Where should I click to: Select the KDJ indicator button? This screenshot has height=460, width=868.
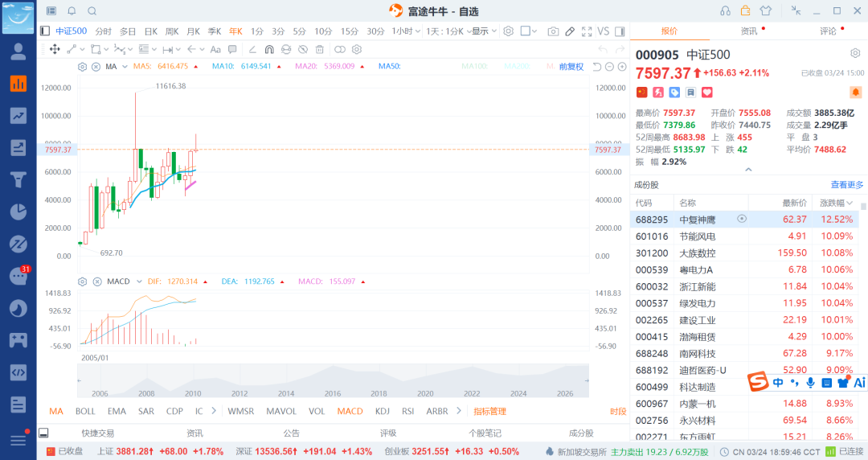383,411
